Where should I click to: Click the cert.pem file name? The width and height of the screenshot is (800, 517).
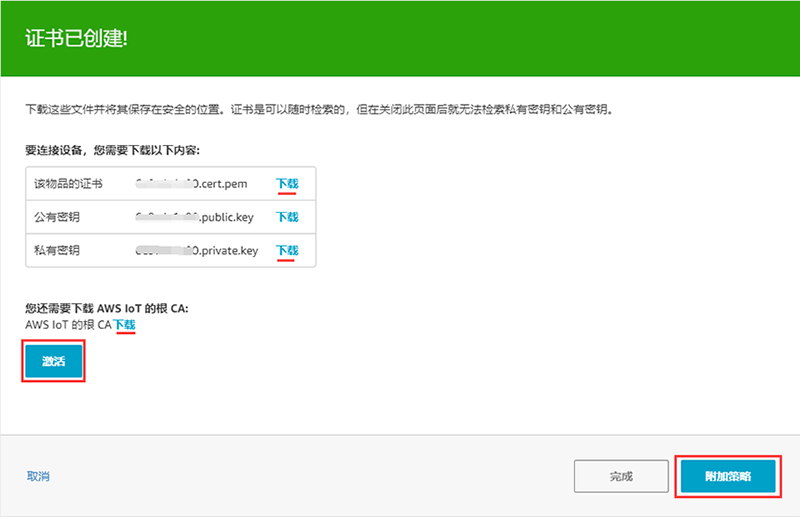(199, 183)
